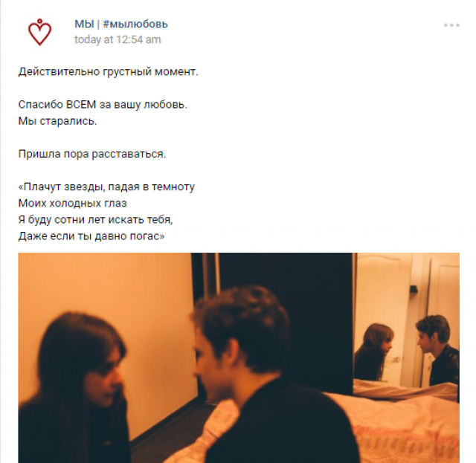This screenshot has height=463, width=476.
Task: Click the lyric line 'Моих холодных глаз'
Action: point(72,203)
